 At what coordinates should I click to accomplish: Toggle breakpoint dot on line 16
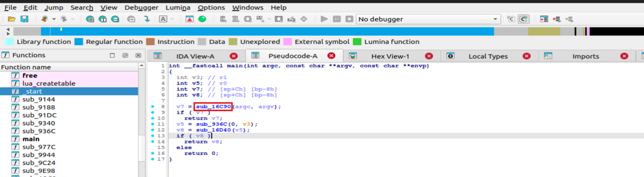tap(153, 153)
